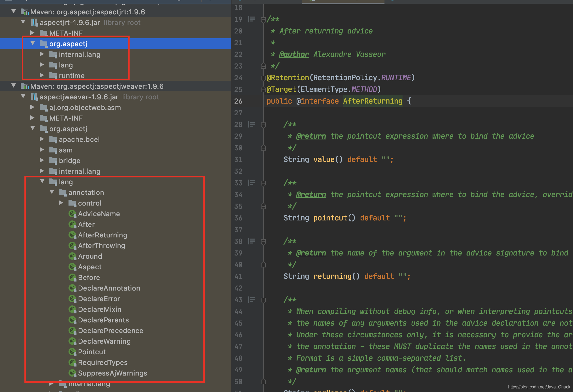Click rendered doc toggle icon at line 19
Screen dimensions: 573x392
point(251,19)
